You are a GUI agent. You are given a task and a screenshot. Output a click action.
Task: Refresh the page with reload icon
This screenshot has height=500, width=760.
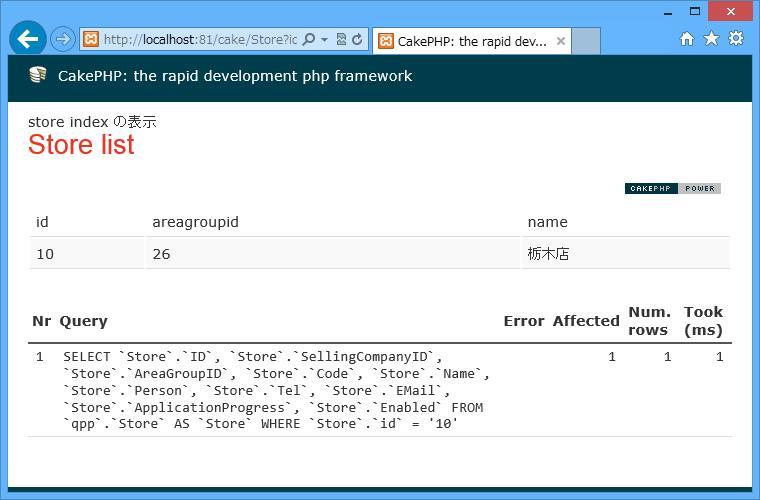[357, 40]
